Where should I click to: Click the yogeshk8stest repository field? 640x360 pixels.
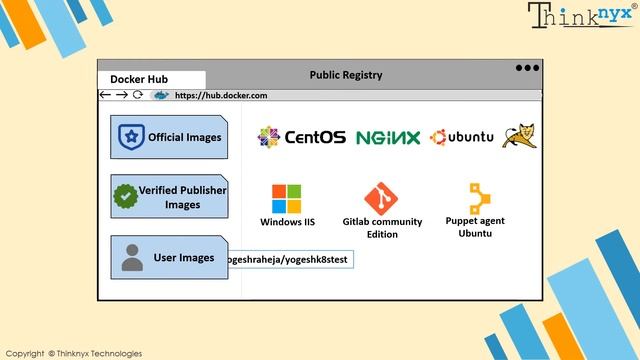(x=291, y=260)
